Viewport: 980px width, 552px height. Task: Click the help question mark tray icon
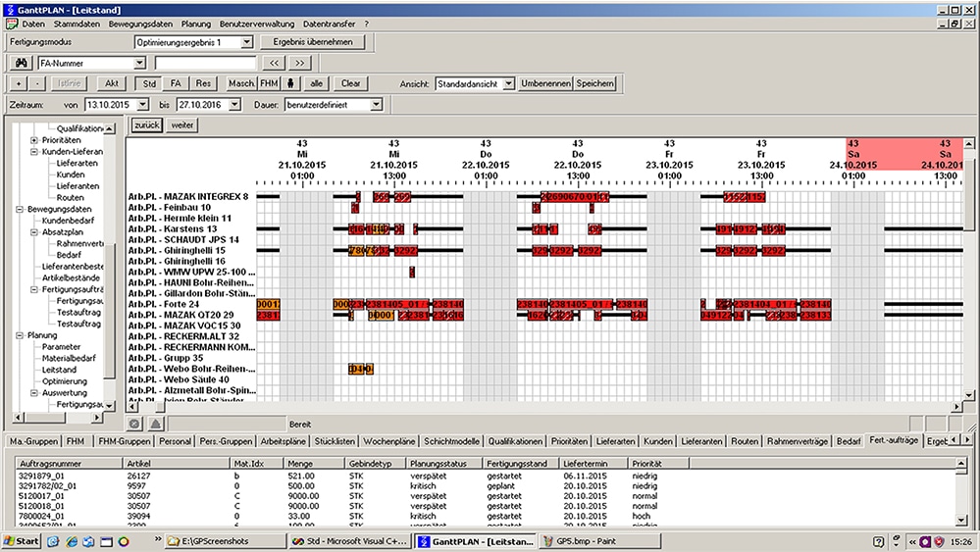click(x=878, y=541)
